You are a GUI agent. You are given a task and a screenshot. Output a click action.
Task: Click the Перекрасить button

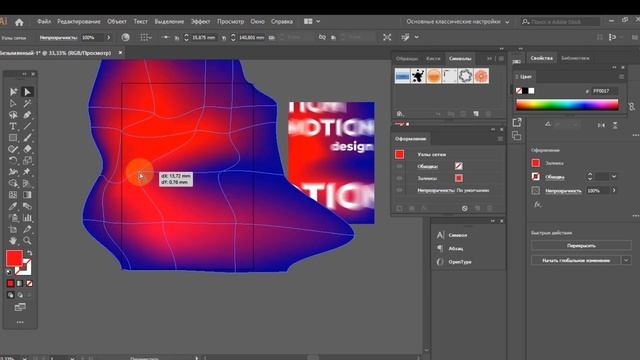tap(581, 246)
